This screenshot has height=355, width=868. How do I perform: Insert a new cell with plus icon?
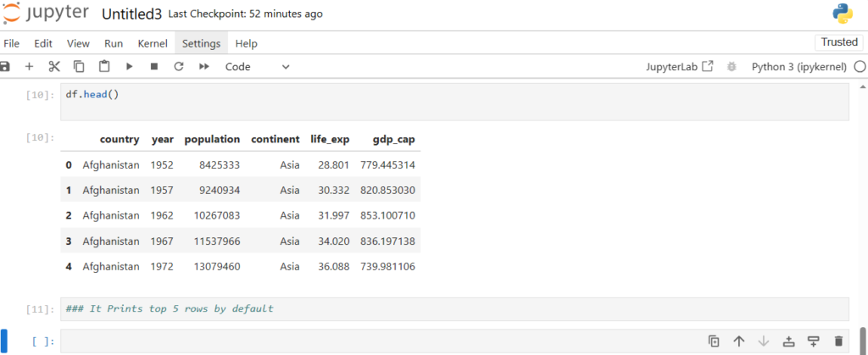(x=29, y=66)
